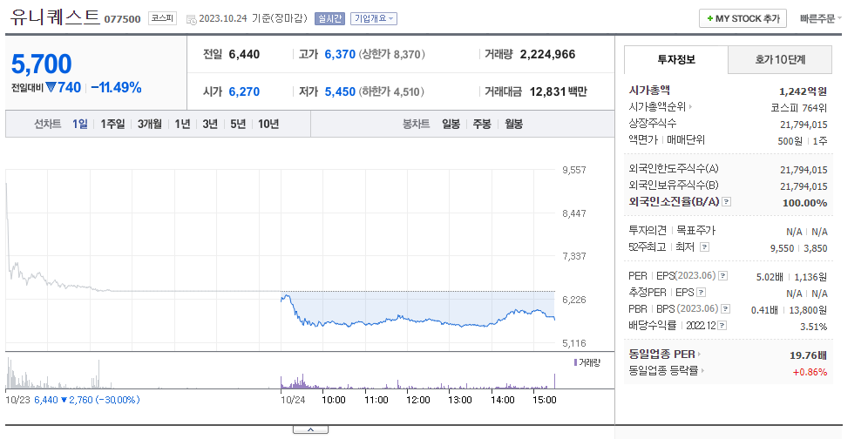Image resolution: width=868 pixels, height=439 pixels.
Task: Click the -11.49% change rate
Action: pos(116,87)
